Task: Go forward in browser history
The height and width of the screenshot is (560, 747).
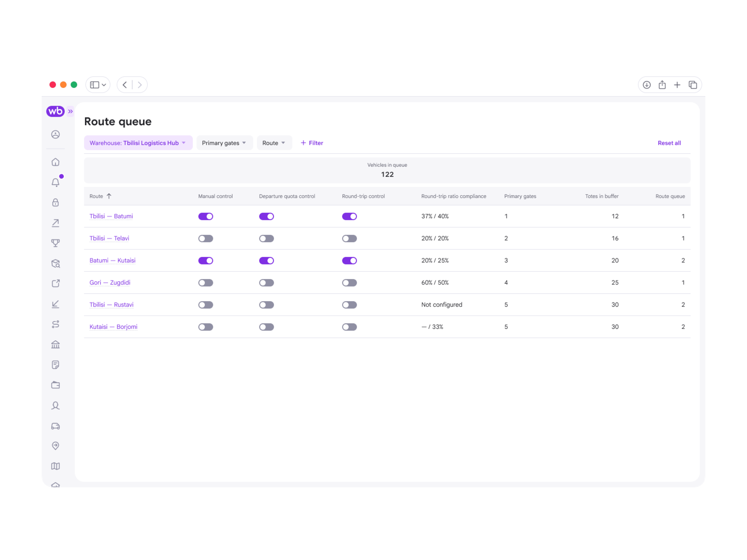Action: [x=140, y=85]
